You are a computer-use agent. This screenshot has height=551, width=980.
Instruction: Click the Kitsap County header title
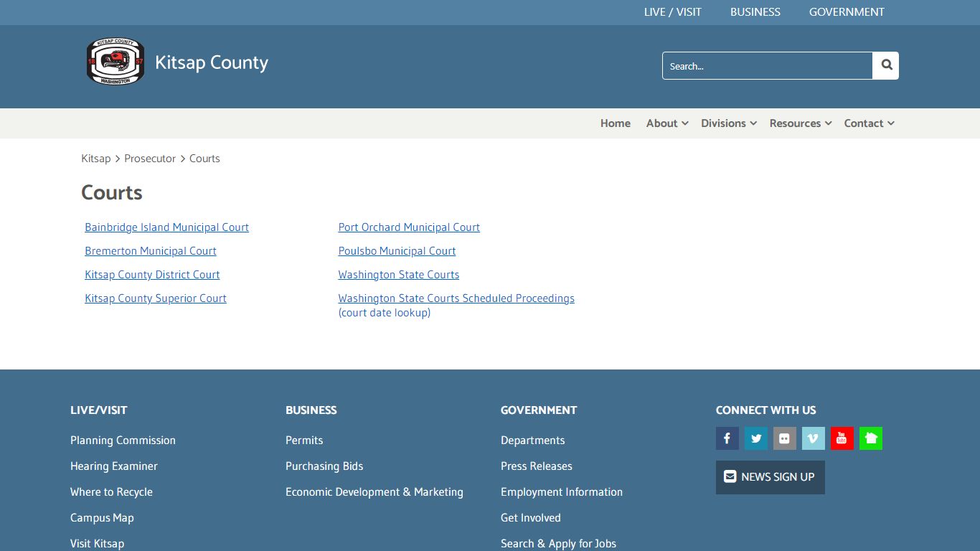click(212, 62)
